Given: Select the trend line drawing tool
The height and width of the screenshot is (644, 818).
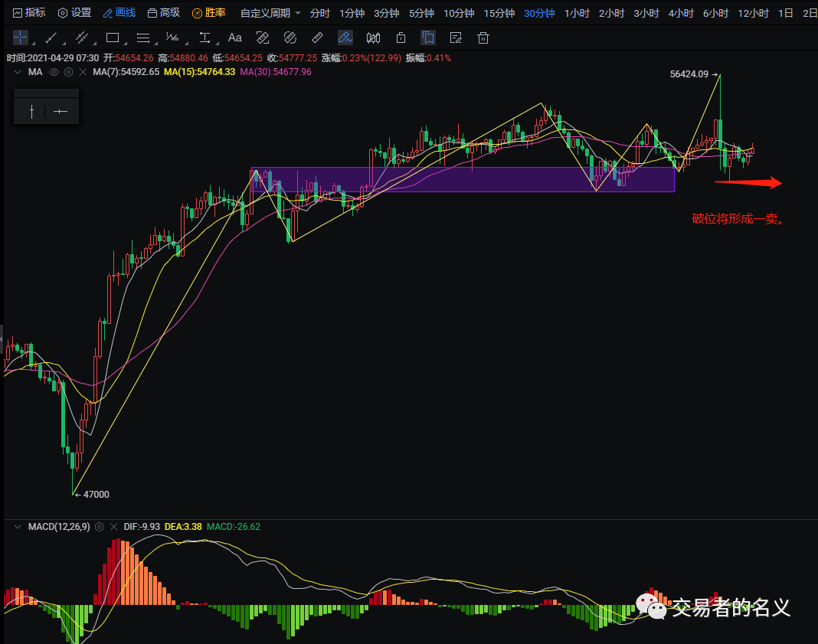Looking at the screenshot, I should click(51, 38).
